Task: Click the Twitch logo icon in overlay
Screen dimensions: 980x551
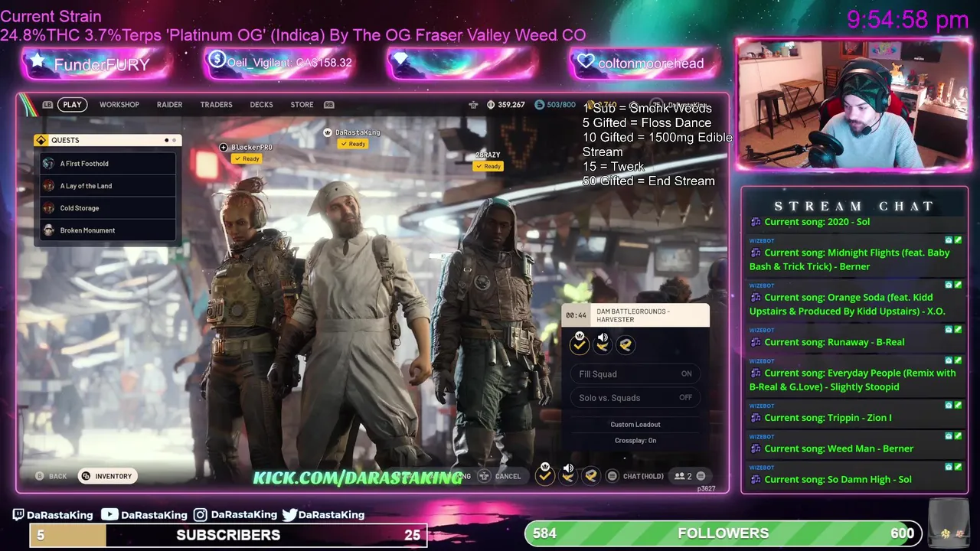Action: (x=18, y=515)
